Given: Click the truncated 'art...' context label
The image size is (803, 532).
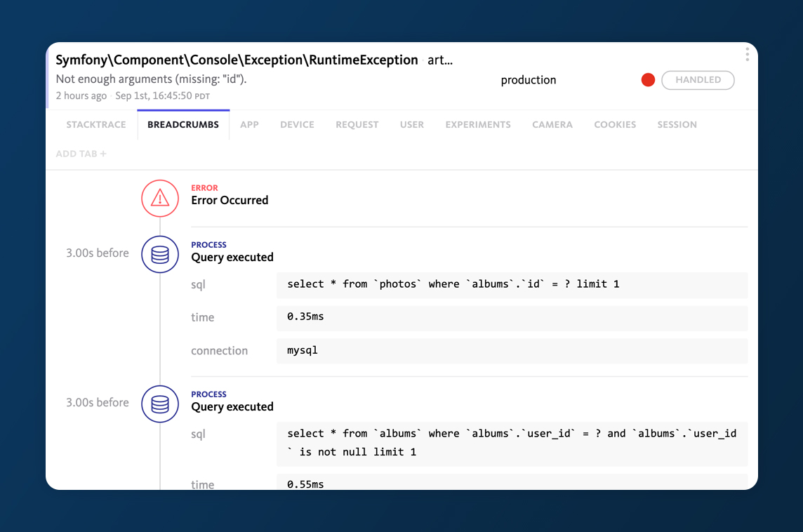Looking at the screenshot, I should tap(440, 60).
